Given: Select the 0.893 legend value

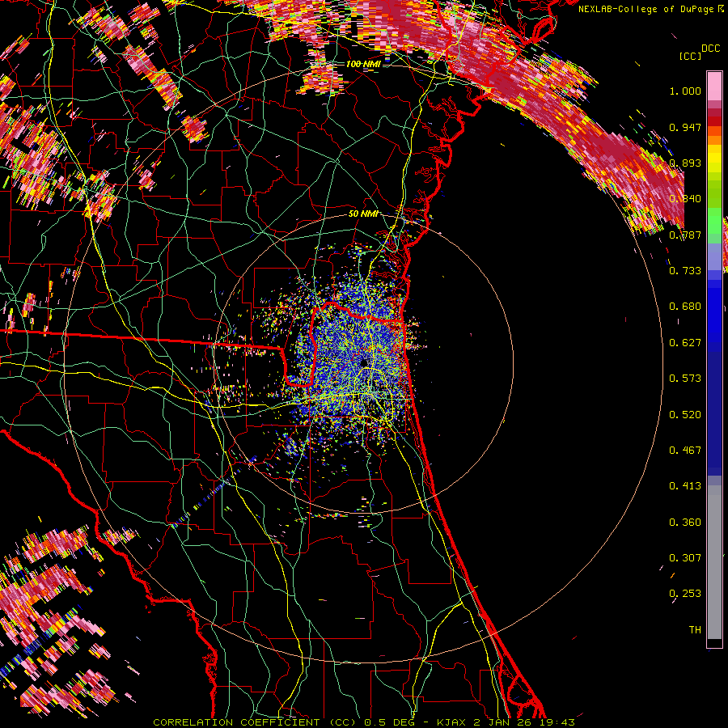Looking at the screenshot, I should 685,163.
